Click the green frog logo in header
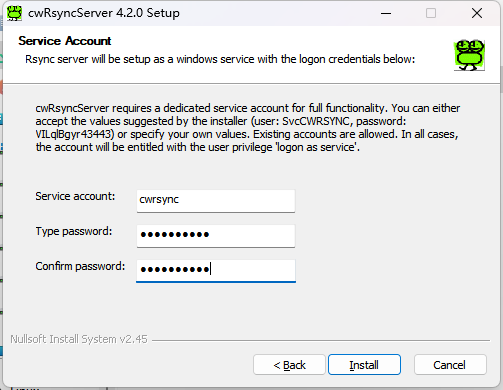Screen dimensions: 503x390 pos(469,55)
